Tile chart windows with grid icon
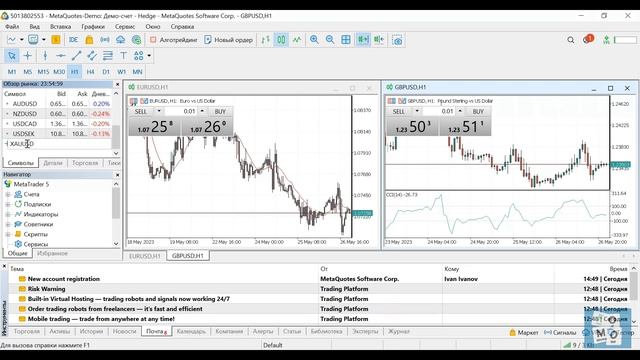The image size is (640, 360). pos(346,40)
